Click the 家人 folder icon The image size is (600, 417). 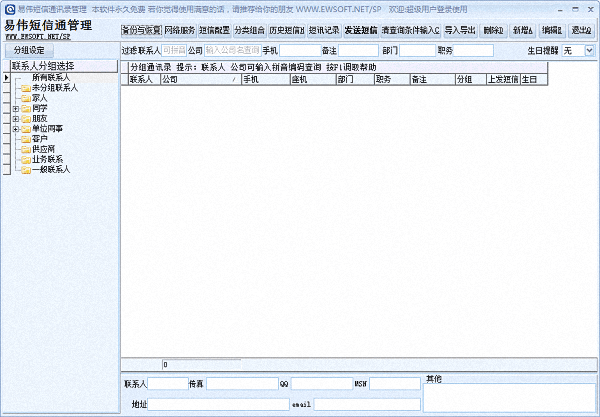tap(26, 98)
